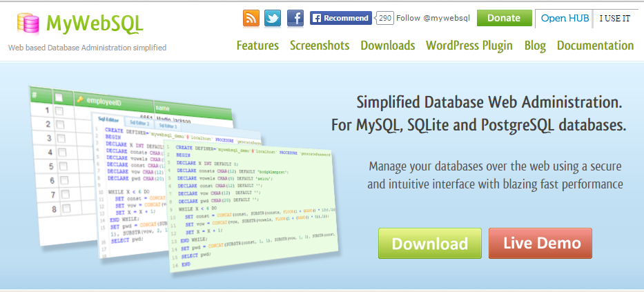Click the green Download button
The height and width of the screenshot is (292, 644).
(x=429, y=243)
